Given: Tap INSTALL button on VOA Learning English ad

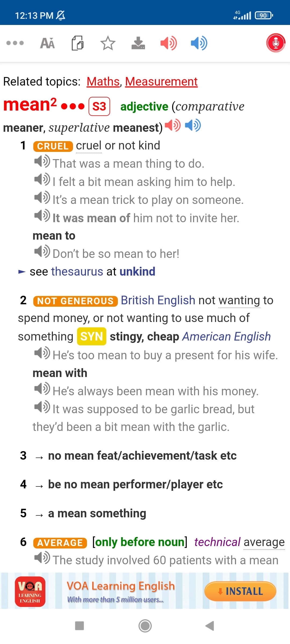Looking at the screenshot, I should (240, 591).
